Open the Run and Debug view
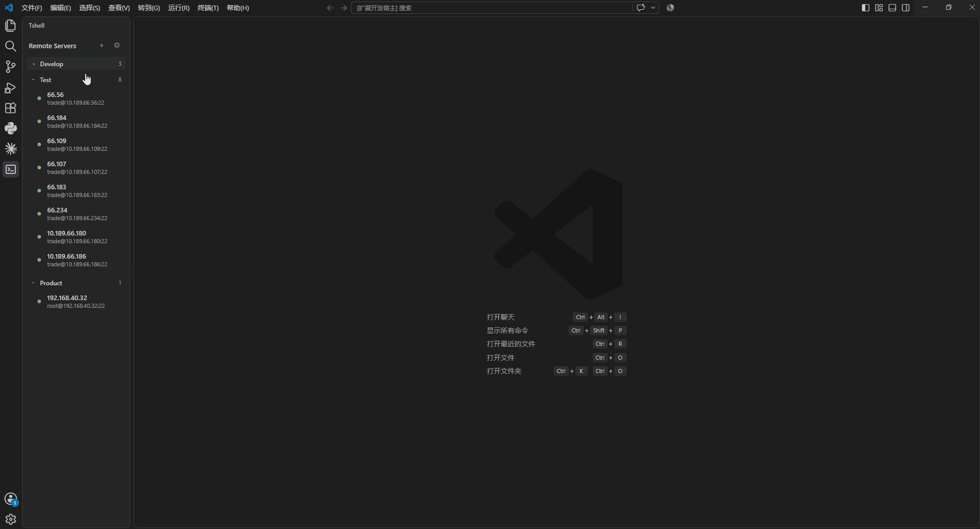 point(10,88)
